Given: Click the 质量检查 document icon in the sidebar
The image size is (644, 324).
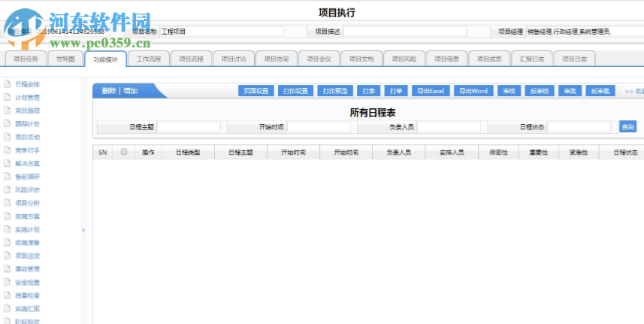Looking at the screenshot, I should click(x=7, y=295).
